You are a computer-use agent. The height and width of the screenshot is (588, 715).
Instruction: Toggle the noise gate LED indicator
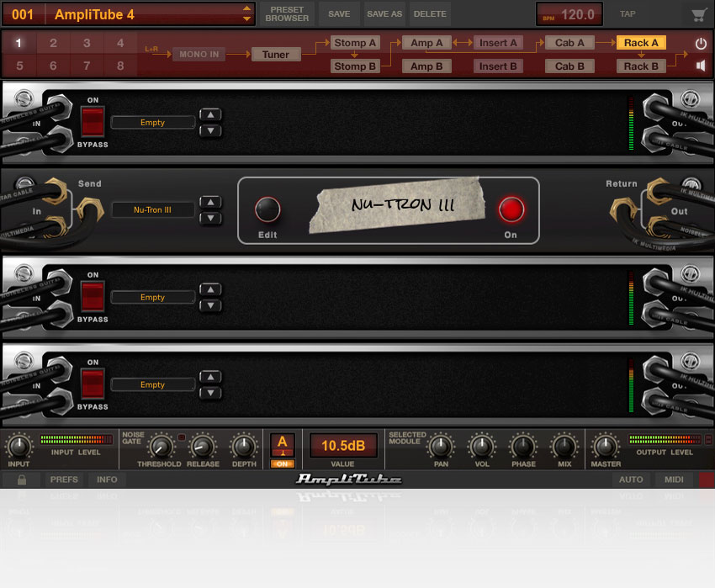pyautogui.click(x=182, y=437)
